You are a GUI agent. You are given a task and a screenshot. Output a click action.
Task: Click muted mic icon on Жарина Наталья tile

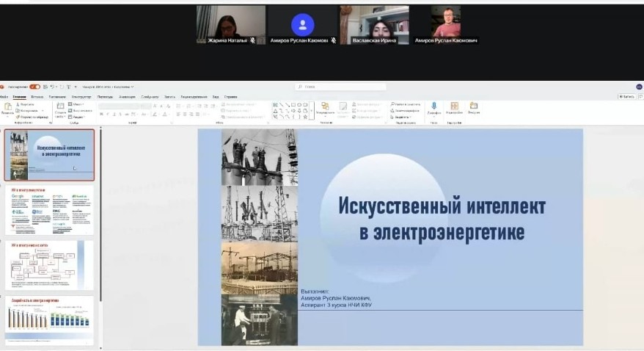253,40
